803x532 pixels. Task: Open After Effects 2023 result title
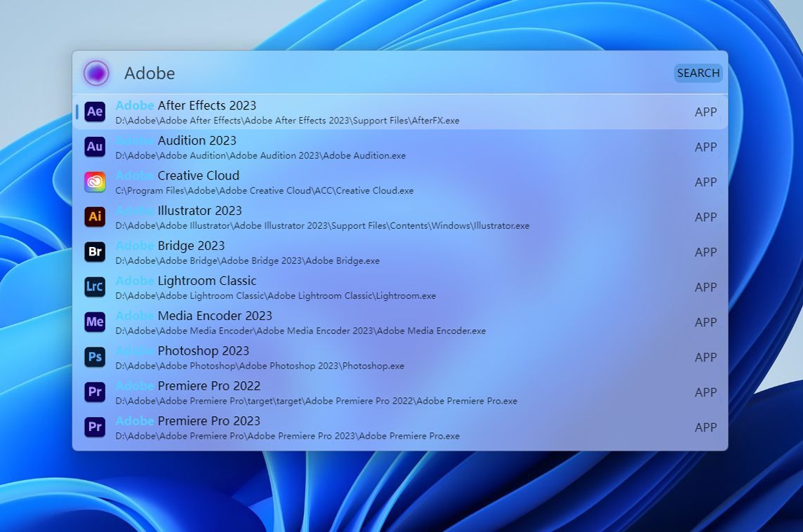tap(185, 105)
